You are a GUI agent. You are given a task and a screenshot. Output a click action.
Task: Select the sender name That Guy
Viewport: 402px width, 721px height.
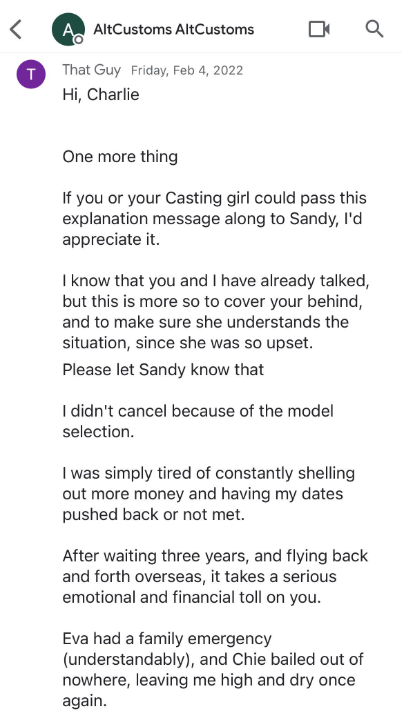click(92, 70)
